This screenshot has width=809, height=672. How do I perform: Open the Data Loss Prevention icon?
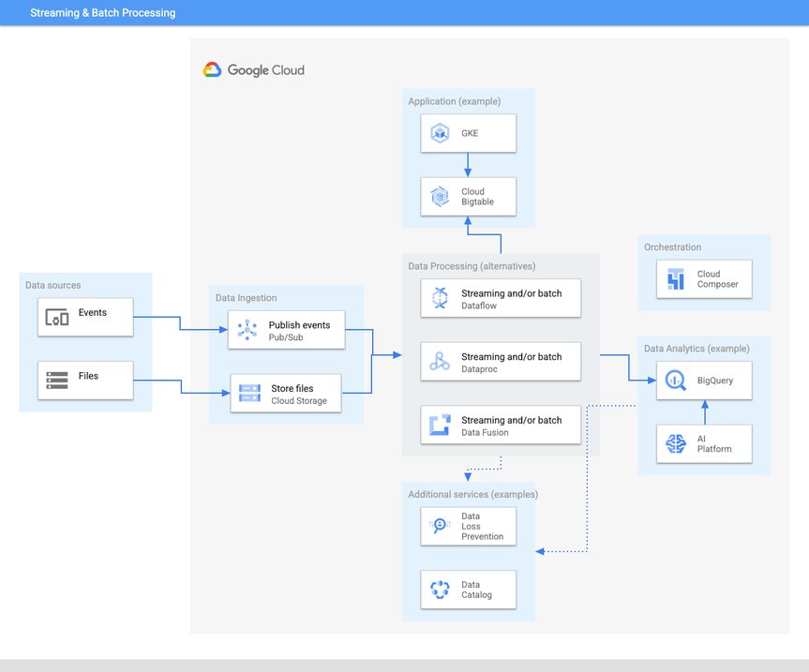(437, 526)
